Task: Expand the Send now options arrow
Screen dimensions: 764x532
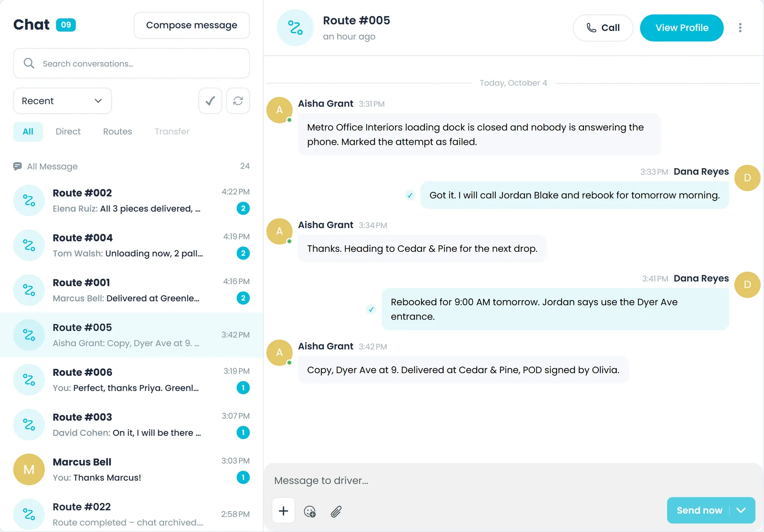Action: 741,510
